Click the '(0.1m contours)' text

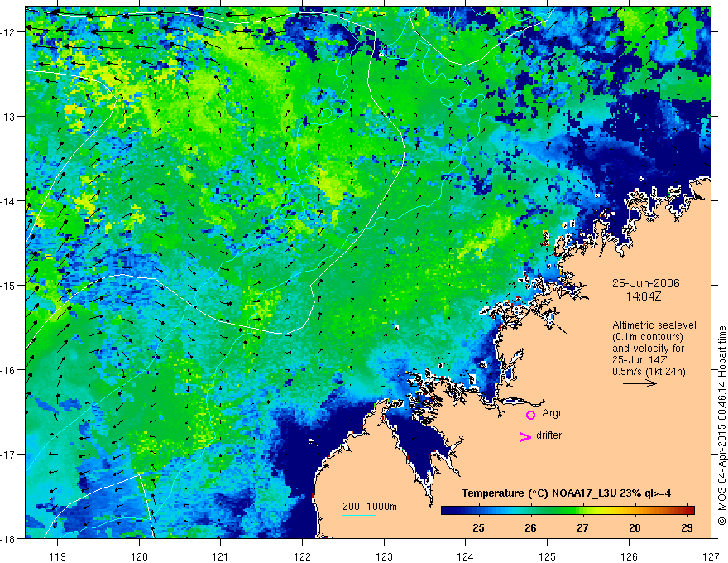click(648, 337)
